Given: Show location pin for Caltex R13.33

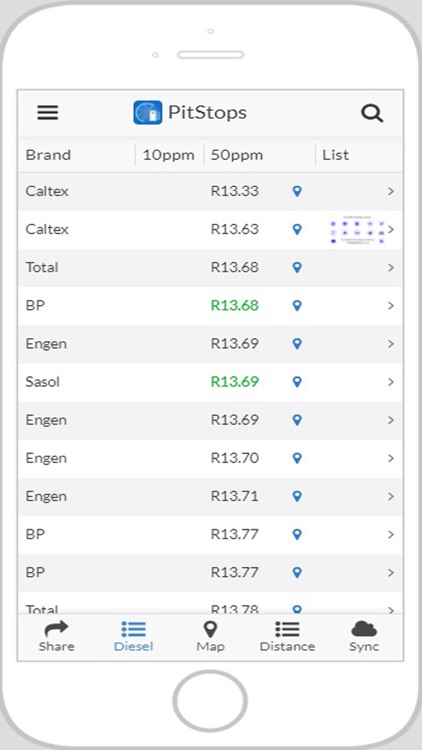Looking at the screenshot, I should coord(297,191).
